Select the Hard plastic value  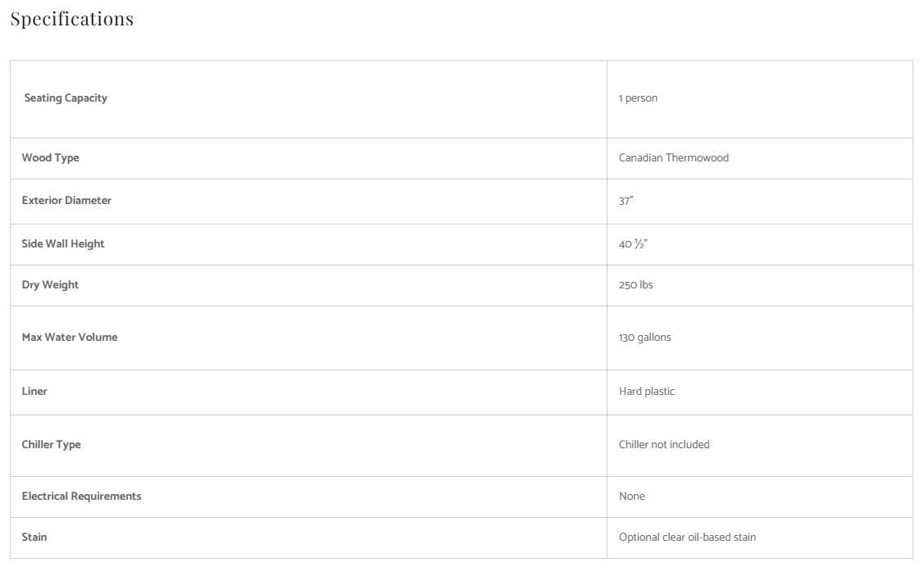click(x=647, y=392)
